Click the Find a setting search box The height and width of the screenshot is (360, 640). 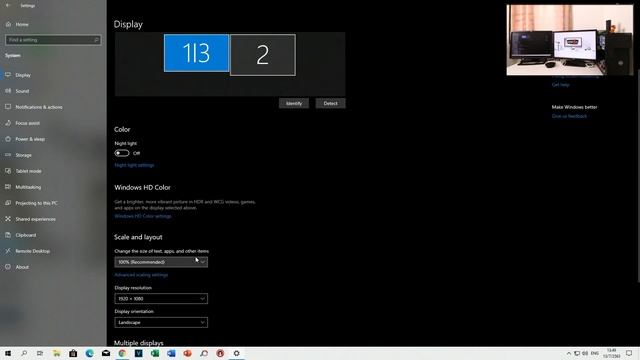[x=53, y=40]
